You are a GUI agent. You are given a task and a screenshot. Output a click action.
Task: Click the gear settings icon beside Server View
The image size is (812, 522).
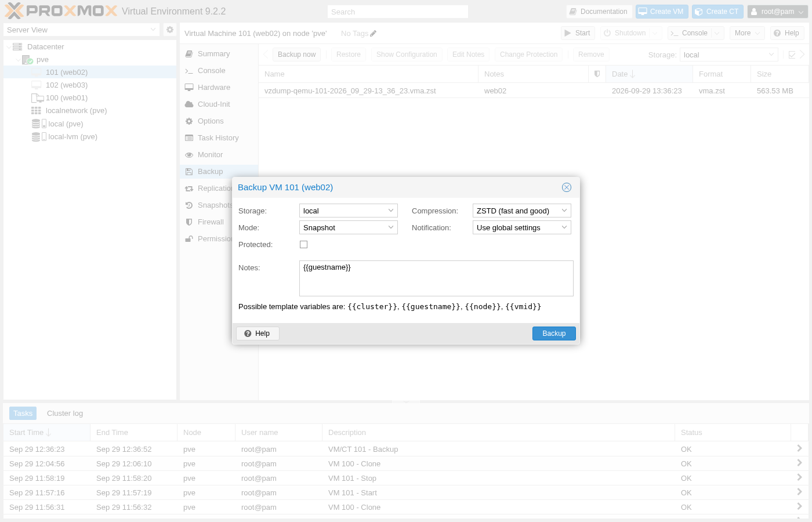(170, 30)
